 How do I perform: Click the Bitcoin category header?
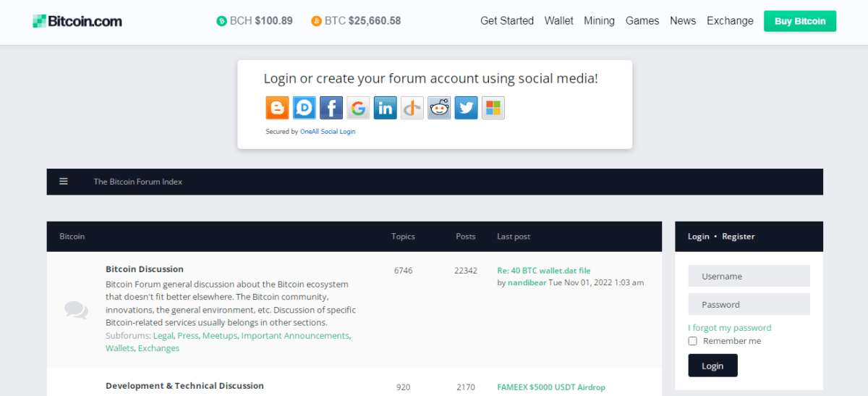pos(72,237)
